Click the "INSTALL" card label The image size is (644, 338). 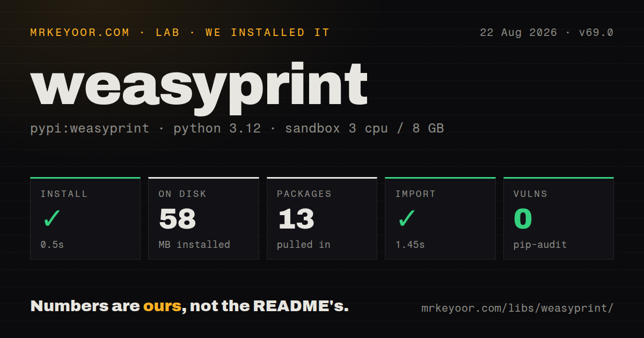pyautogui.click(x=64, y=194)
